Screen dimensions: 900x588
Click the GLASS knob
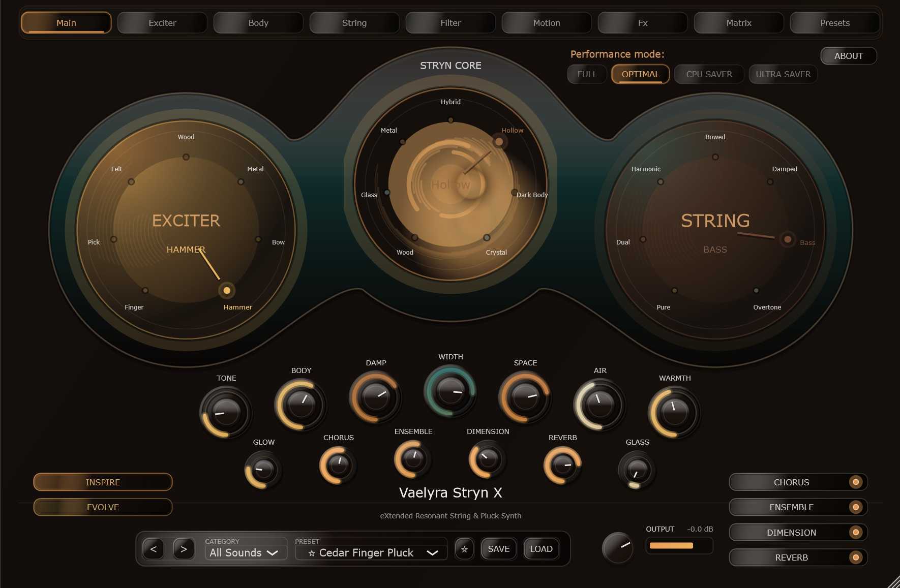click(x=637, y=470)
